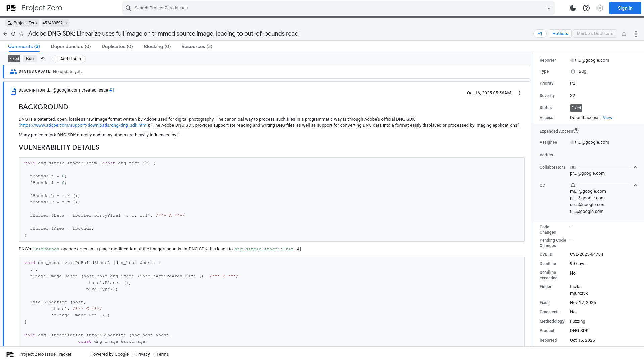Click View next to Default access
644x362 pixels.
(x=607, y=117)
